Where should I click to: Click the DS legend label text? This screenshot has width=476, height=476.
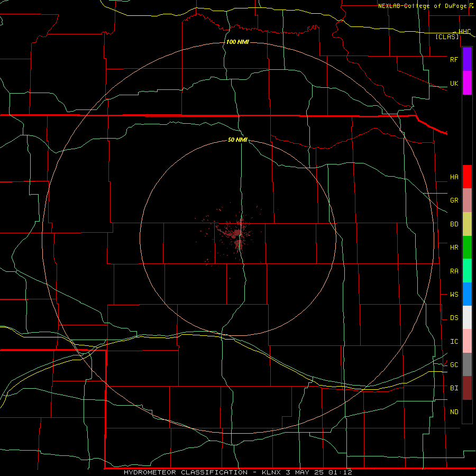point(454,318)
